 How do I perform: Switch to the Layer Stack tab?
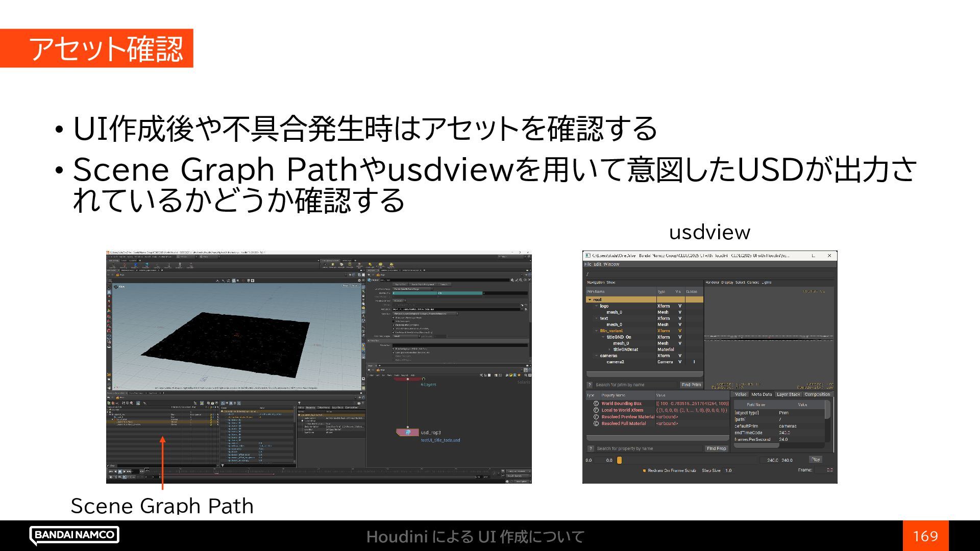tap(788, 394)
